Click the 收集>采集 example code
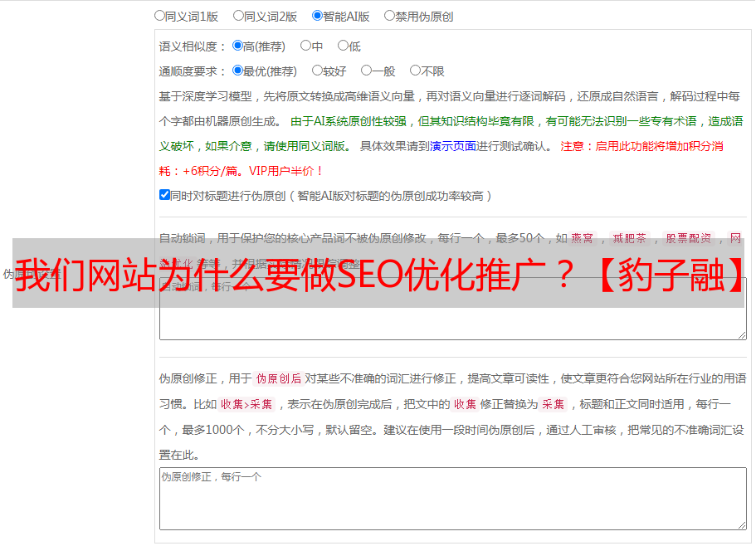 click(246, 404)
